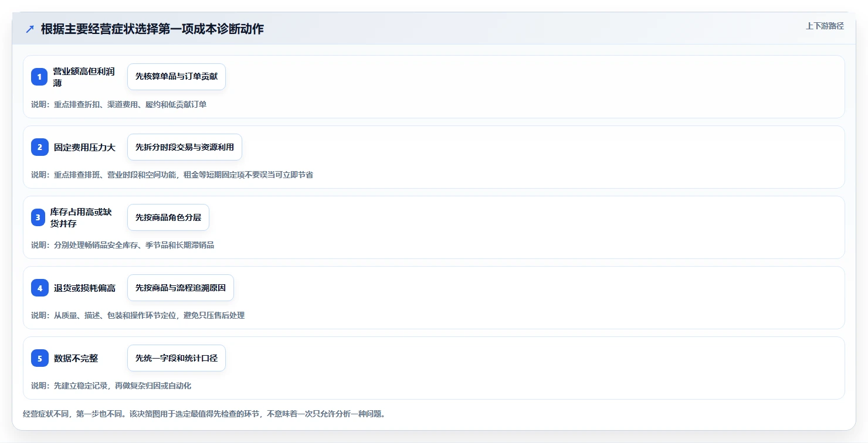The height and width of the screenshot is (443, 868).
Task: Click the title '根据主要经营症状选择第一项成本诊断动作'
Action: point(152,29)
